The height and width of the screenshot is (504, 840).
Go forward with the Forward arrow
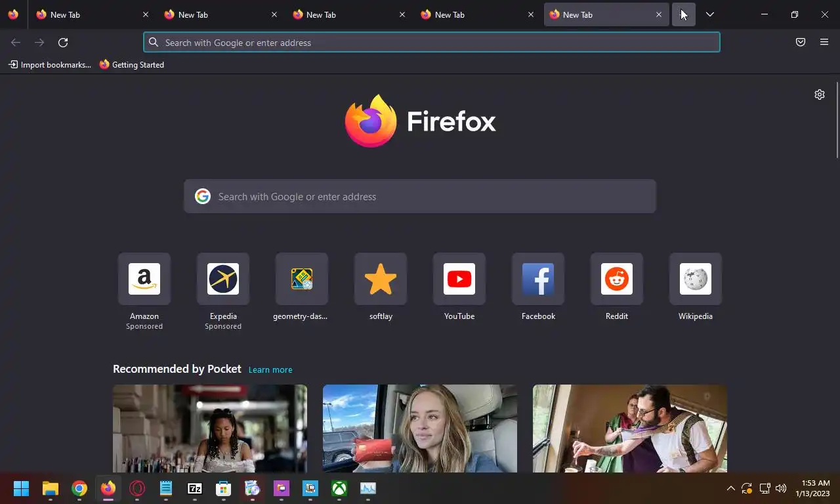click(39, 43)
